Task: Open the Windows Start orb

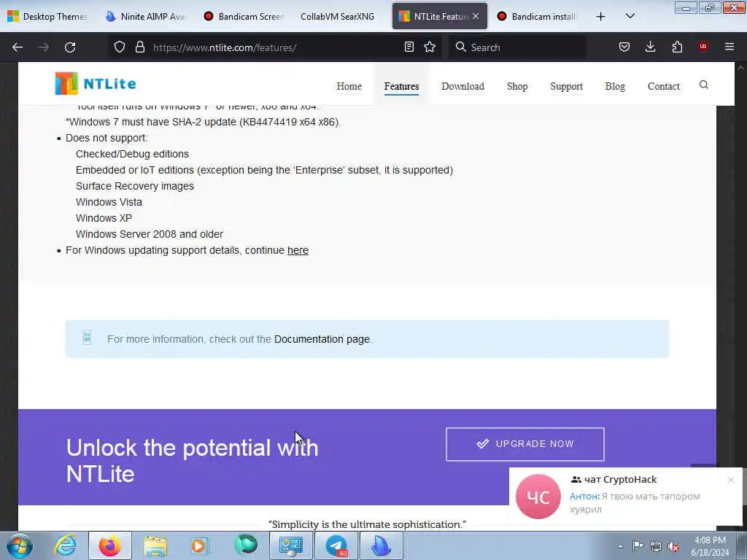Action: coord(20,545)
